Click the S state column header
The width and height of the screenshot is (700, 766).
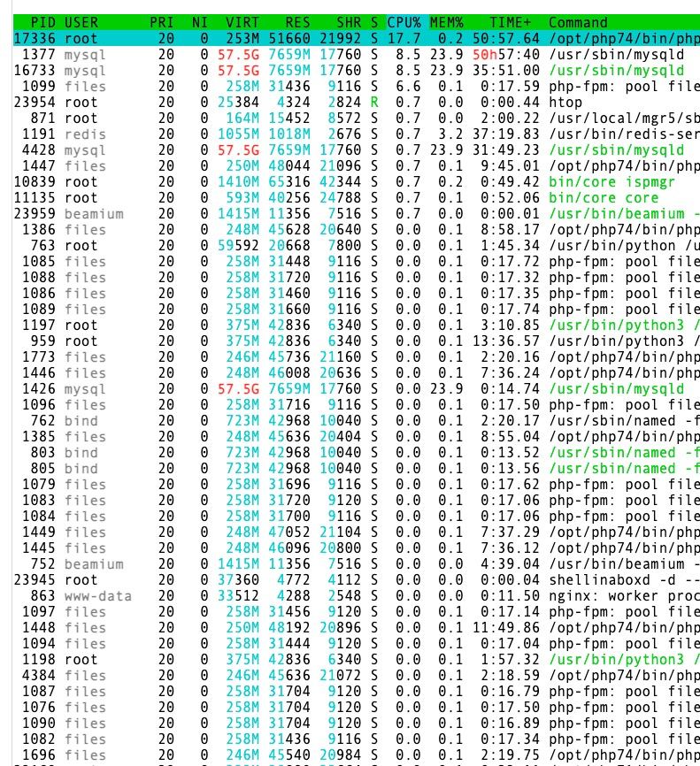[374, 22]
